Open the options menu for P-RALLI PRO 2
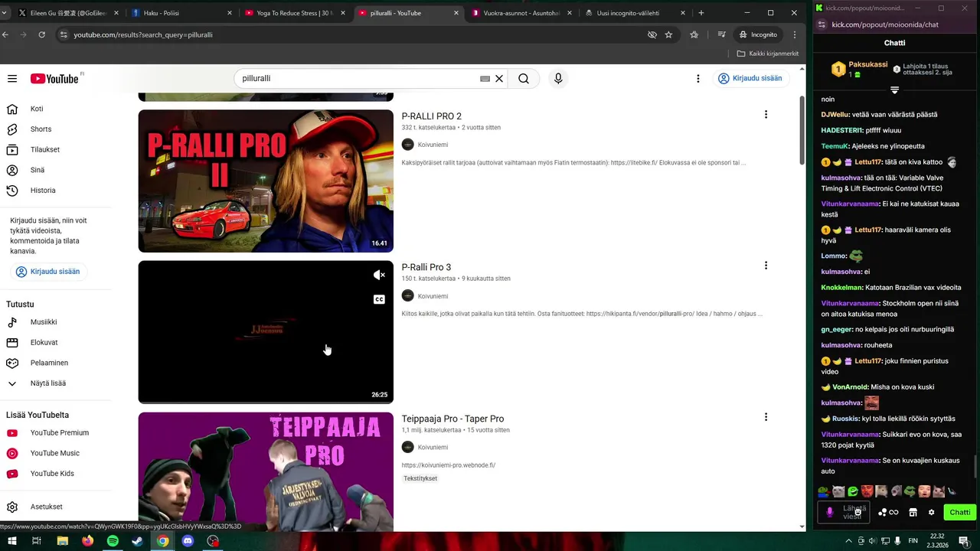The image size is (980, 551). (766, 115)
